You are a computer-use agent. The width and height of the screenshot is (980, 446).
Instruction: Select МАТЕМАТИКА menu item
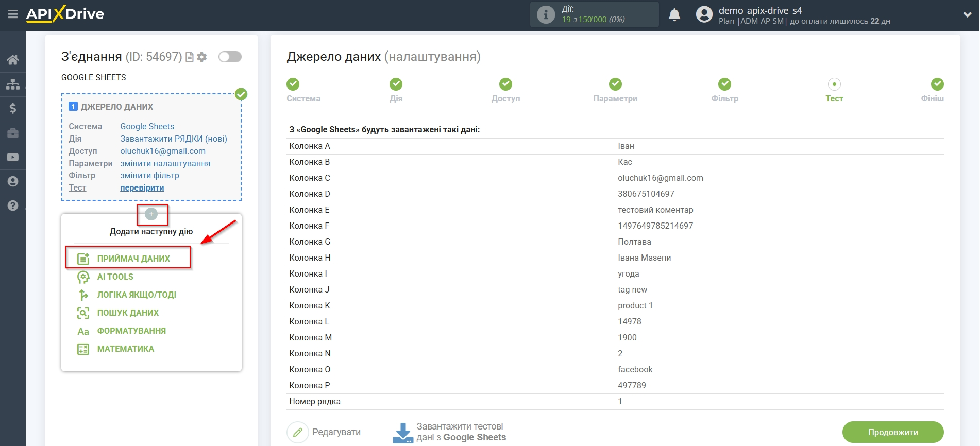click(x=126, y=349)
